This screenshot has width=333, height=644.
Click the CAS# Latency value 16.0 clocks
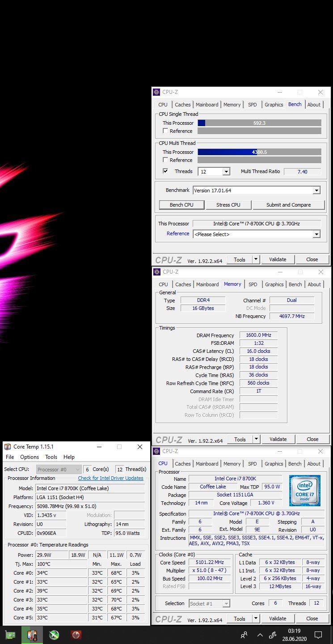pos(259,351)
